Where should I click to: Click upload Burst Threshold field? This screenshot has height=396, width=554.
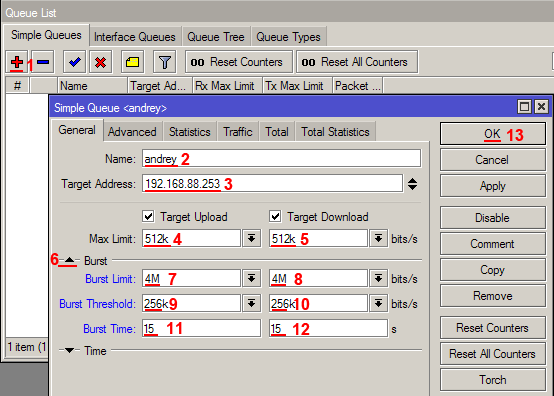point(191,303)
